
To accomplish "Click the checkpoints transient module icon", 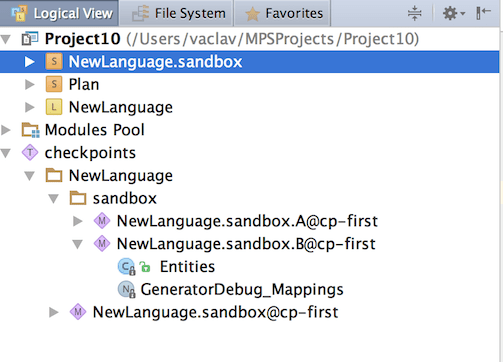I will coord(30,153).
